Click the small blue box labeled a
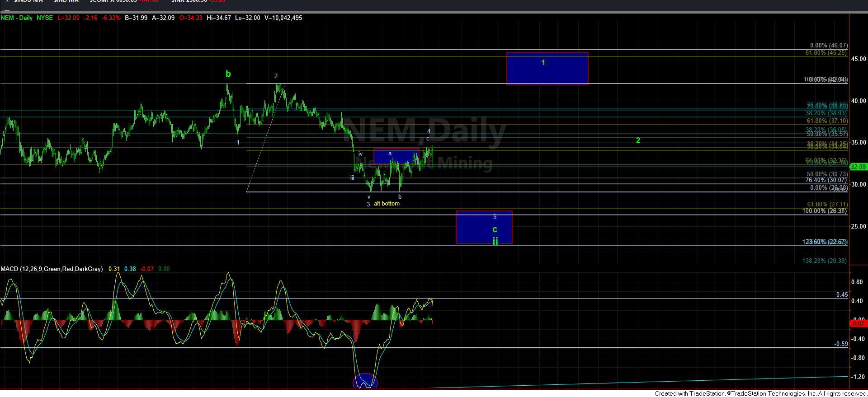The height and width of the screenshot is (397, 868). [396, 156]
